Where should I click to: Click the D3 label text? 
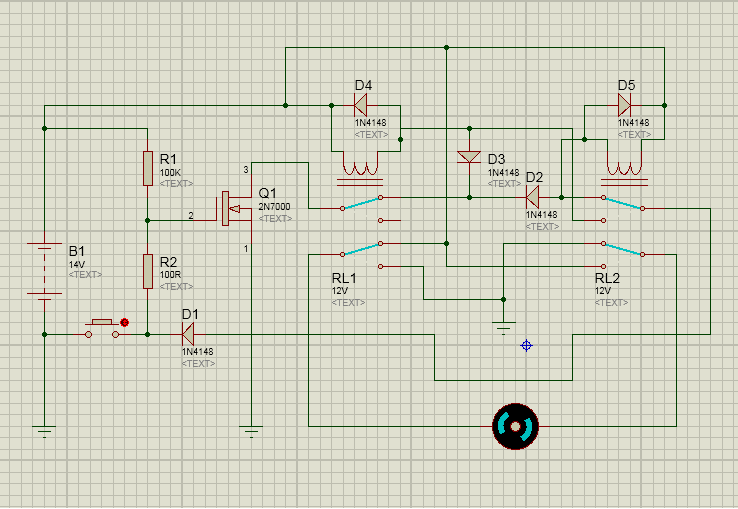coord(496,159)
